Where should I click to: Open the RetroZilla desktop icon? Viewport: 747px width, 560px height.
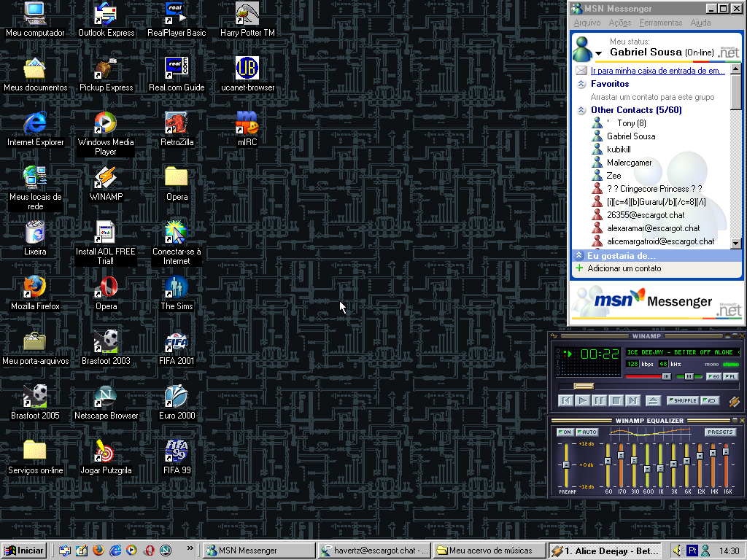point(177,128)
